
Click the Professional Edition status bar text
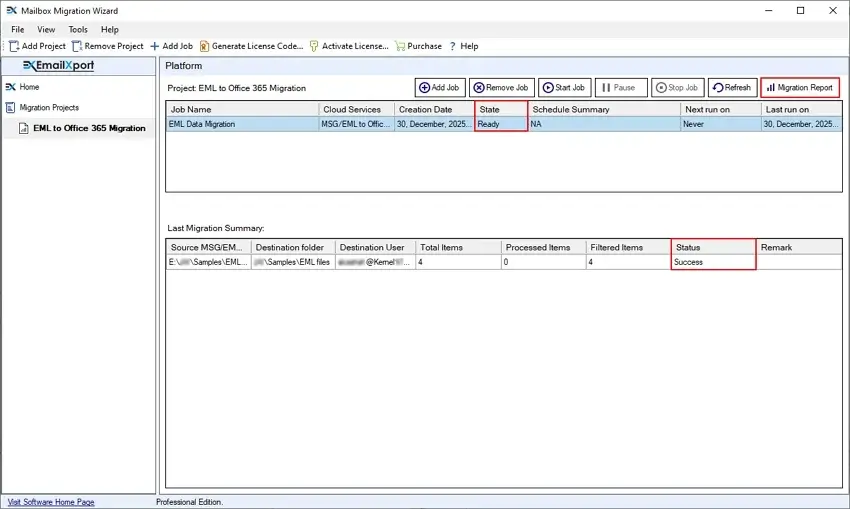coord(189,502)
